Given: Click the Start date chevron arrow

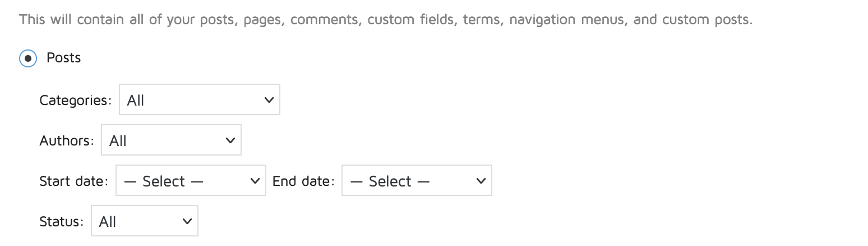Looking at the screenshot, I should (255, 181).
